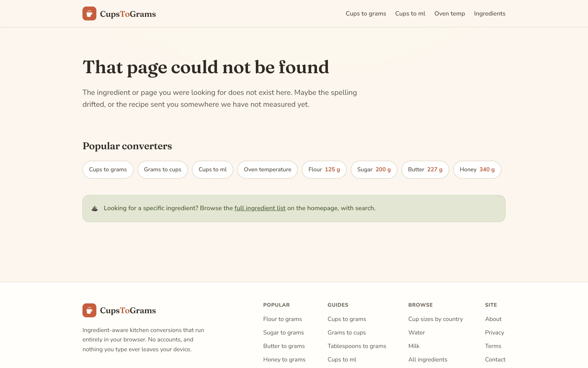Open footer link Sugar to grams
Viewport: 588px width, 368px height.
tap(283, 332)
